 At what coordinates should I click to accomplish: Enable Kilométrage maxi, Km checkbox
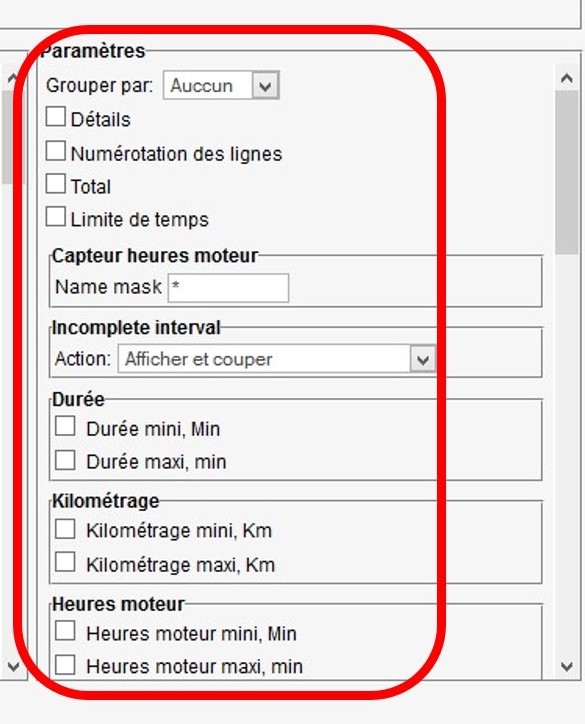click(65, 562)
